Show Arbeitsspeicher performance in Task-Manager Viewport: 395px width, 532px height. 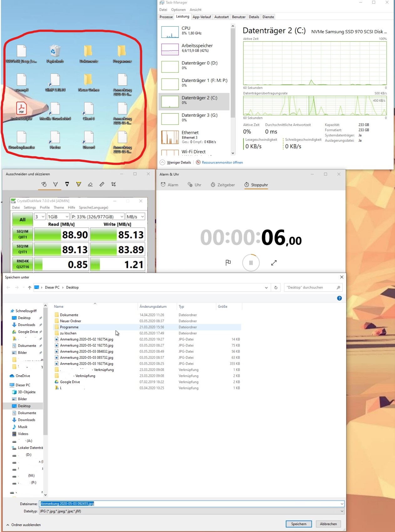click(194, 49)
